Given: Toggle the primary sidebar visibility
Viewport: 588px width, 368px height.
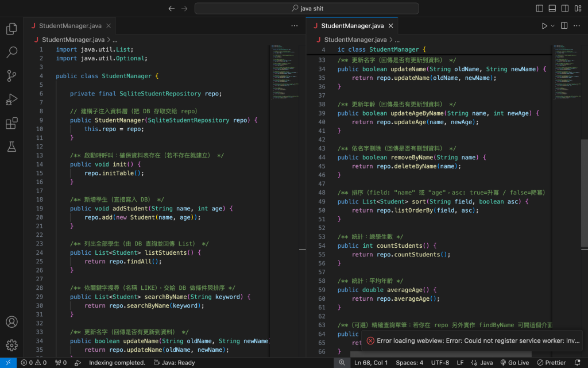Looking at the screenshot, I should click(539, 9).
